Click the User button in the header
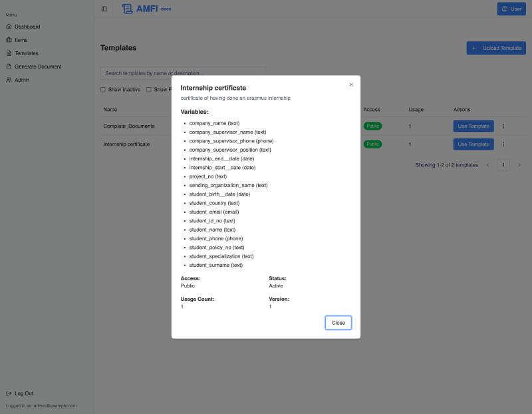Viewport: 532px width, 414px height. click(511, 9)
